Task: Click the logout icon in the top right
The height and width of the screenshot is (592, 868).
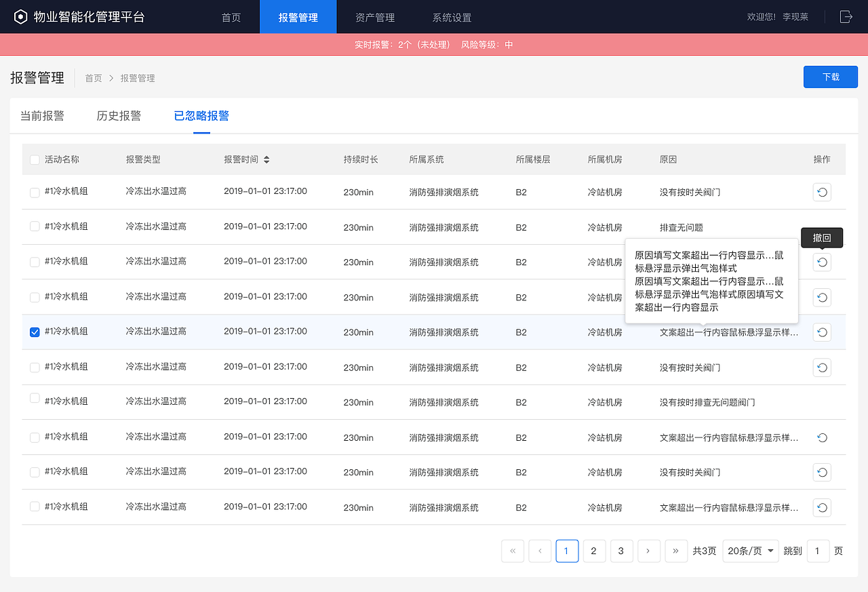Action: 846,17
